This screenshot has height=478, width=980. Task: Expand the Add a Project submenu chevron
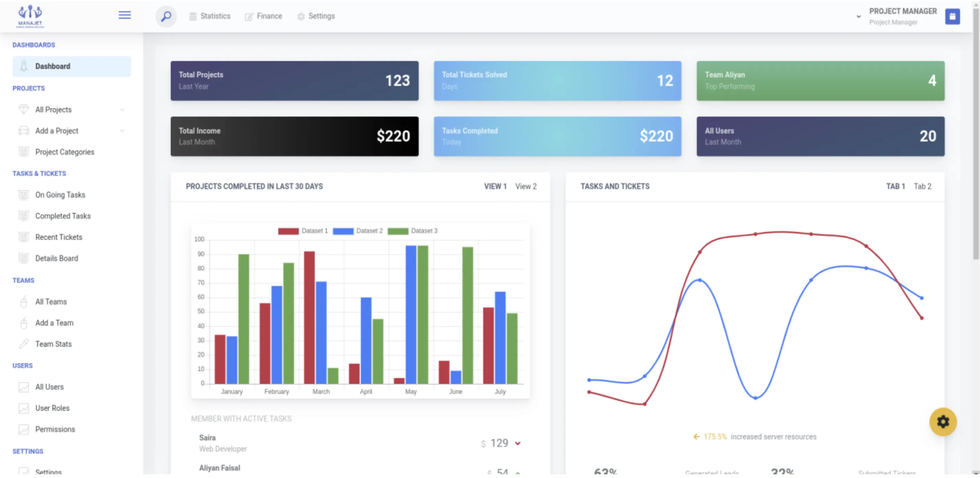(x=122, y=130)
